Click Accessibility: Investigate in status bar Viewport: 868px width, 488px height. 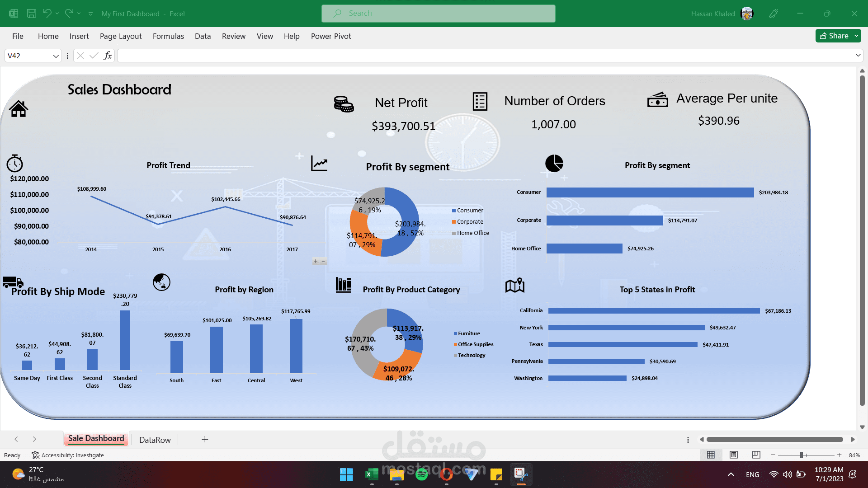68,455
